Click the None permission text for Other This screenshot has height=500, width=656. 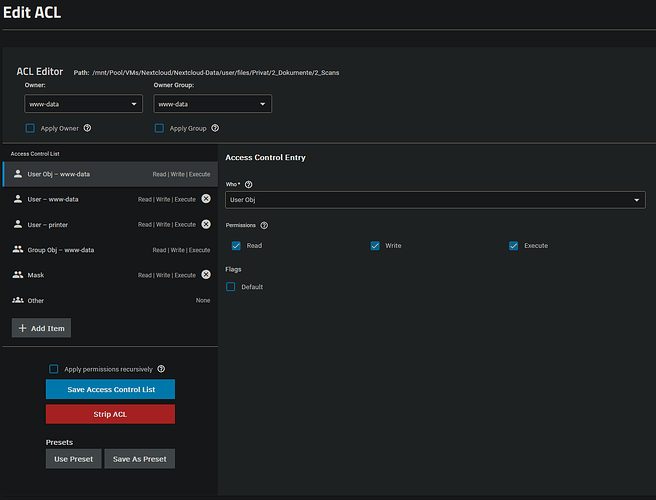203,300
